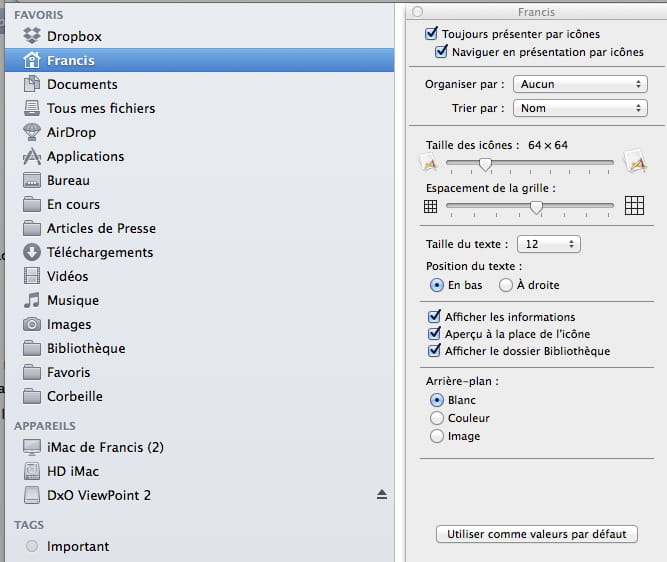Click the Images camera icon
Image resolution: width=667 pixels, height=562 pixels.
[32, 324]
